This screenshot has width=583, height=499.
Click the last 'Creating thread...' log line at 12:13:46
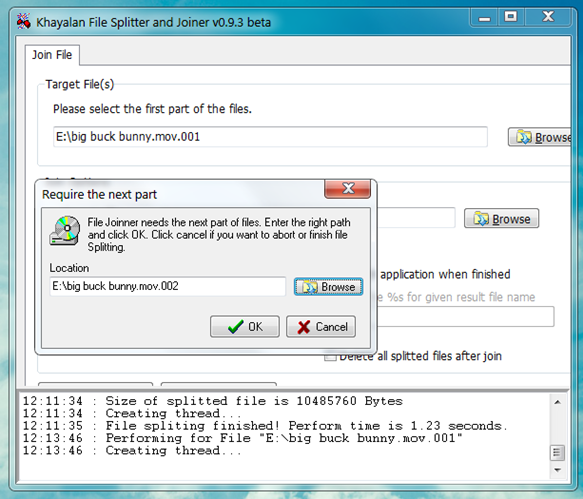point(132,450)
